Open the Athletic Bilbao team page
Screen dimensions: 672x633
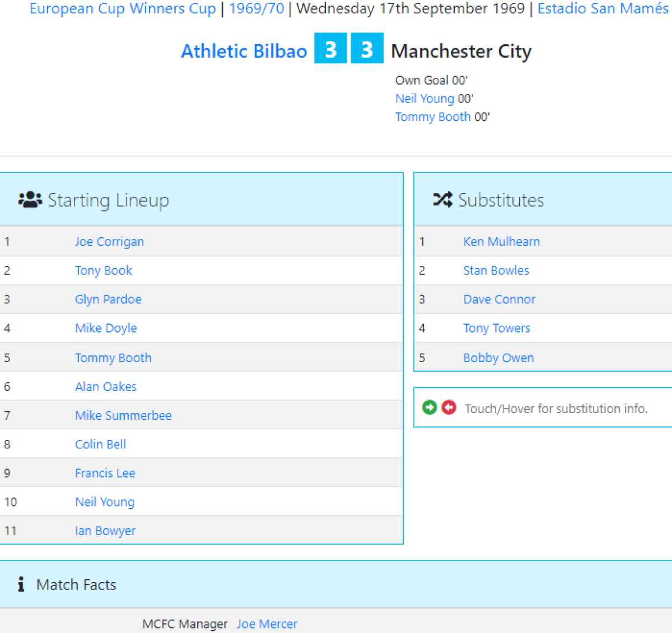[244, 51]
